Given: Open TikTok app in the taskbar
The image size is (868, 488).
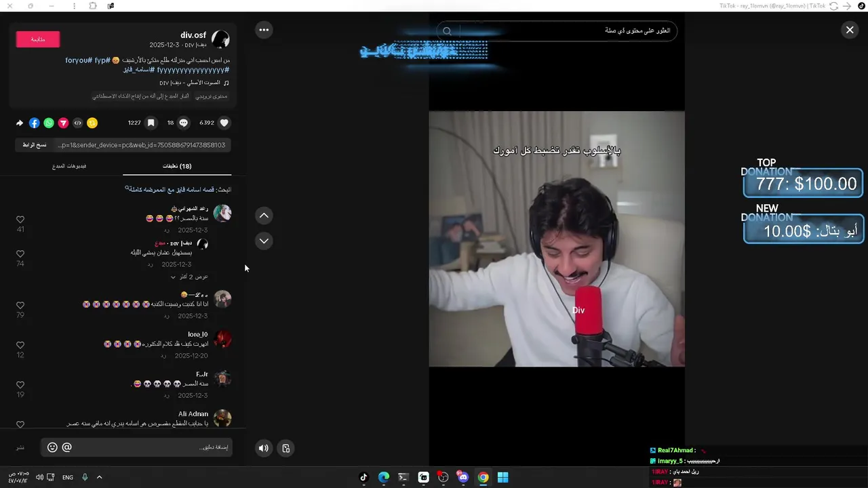Looking at the screenshot, I should pyautogui.click(x=363, y=477).
